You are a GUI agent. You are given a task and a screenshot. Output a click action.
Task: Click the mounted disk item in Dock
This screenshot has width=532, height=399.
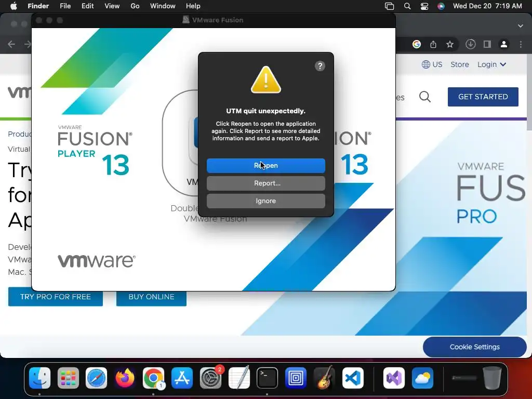(x=464, y=378)
